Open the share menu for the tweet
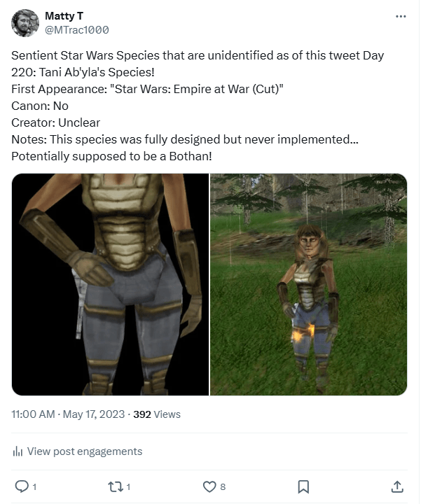 click(396, 486)
